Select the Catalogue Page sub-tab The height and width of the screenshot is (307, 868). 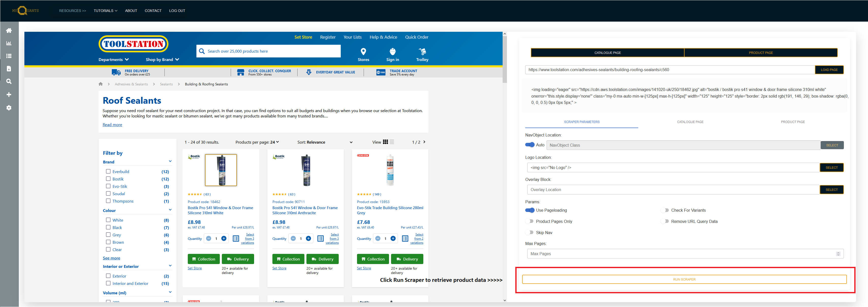tap(690, 122)
